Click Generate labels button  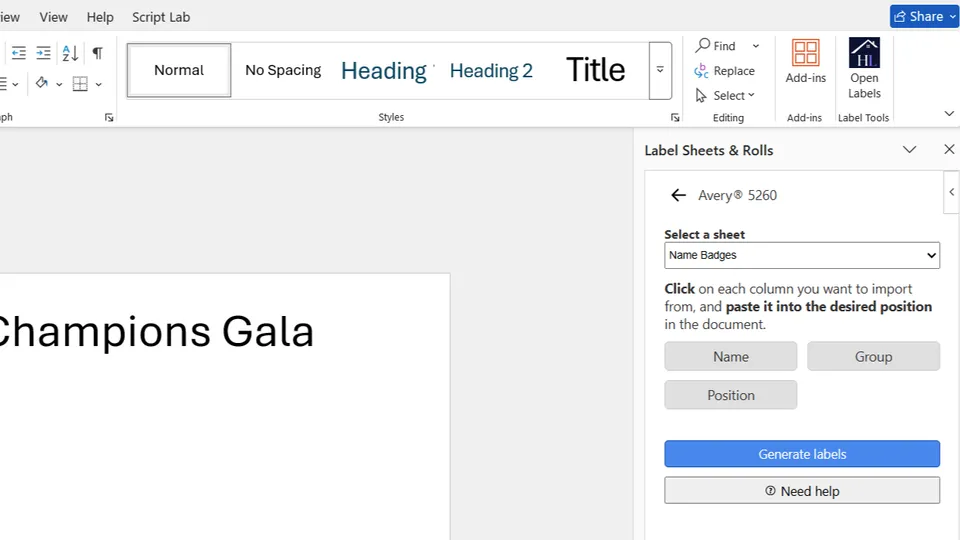pyautogui.click(x=802, y=454)
